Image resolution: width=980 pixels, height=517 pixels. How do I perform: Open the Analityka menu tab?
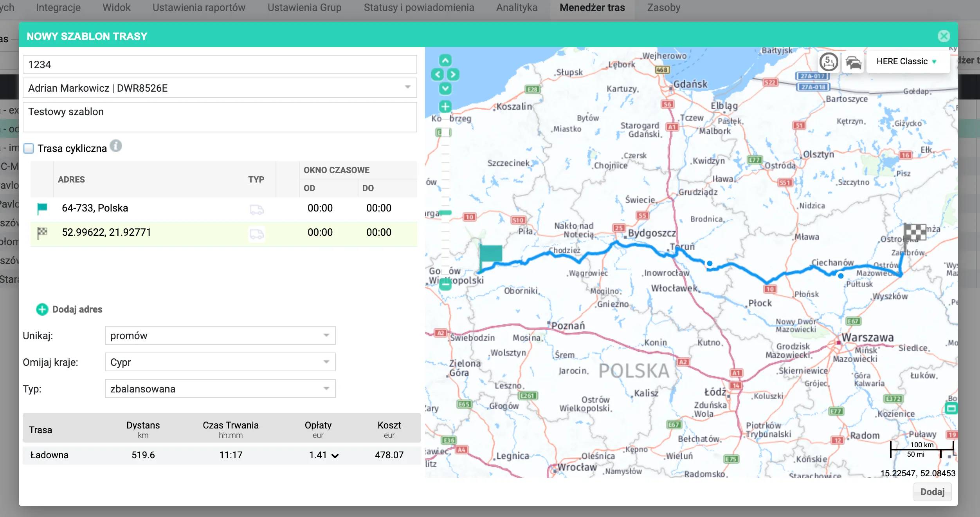click(x=517, y=7)
